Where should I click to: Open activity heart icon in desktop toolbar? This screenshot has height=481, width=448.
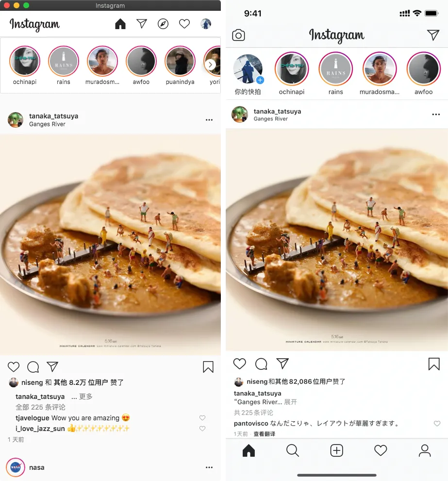pyautogui.click(x=184, y=24)
